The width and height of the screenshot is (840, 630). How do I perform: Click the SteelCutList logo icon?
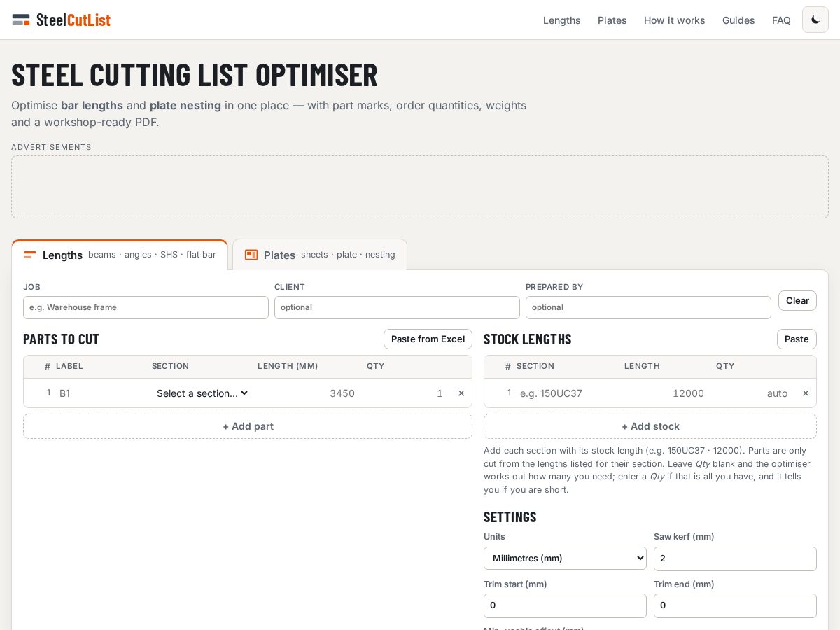(x=21, y=20)
